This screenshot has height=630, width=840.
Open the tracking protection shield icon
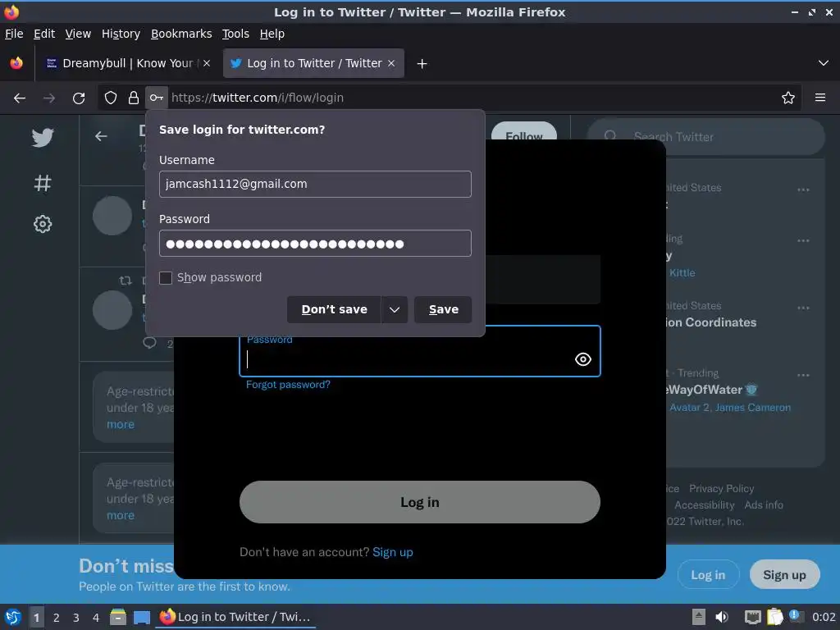111,98
